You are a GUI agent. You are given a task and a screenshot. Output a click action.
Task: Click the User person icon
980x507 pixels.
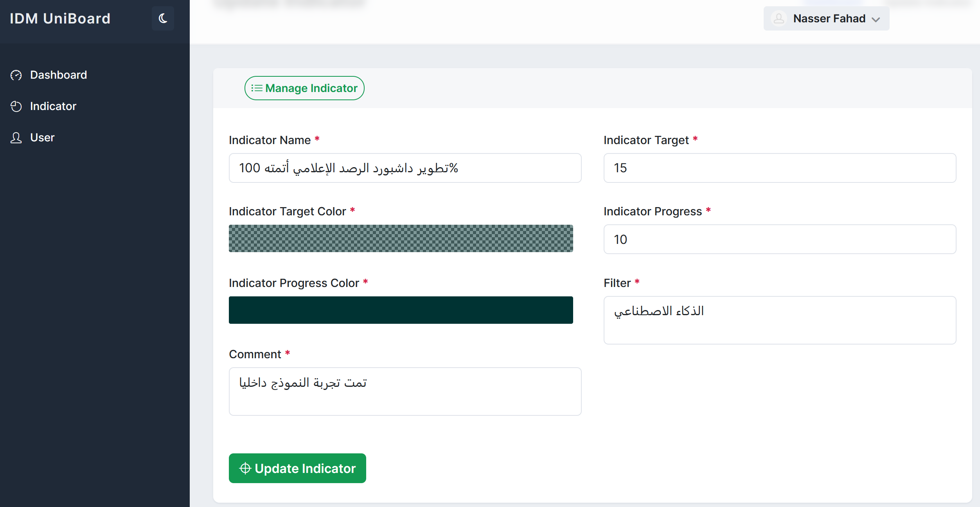pos(16,138)
